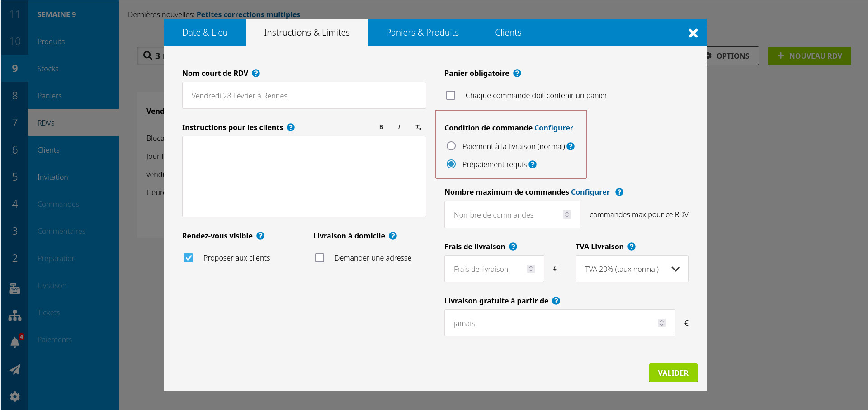Click the Frais de livraison stepper arrows
This screenshot has width=868, height=410.
531,269
